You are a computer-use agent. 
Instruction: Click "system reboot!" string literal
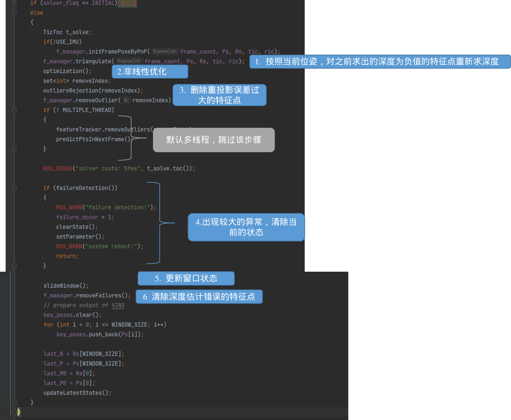click(x=111, y=246)
